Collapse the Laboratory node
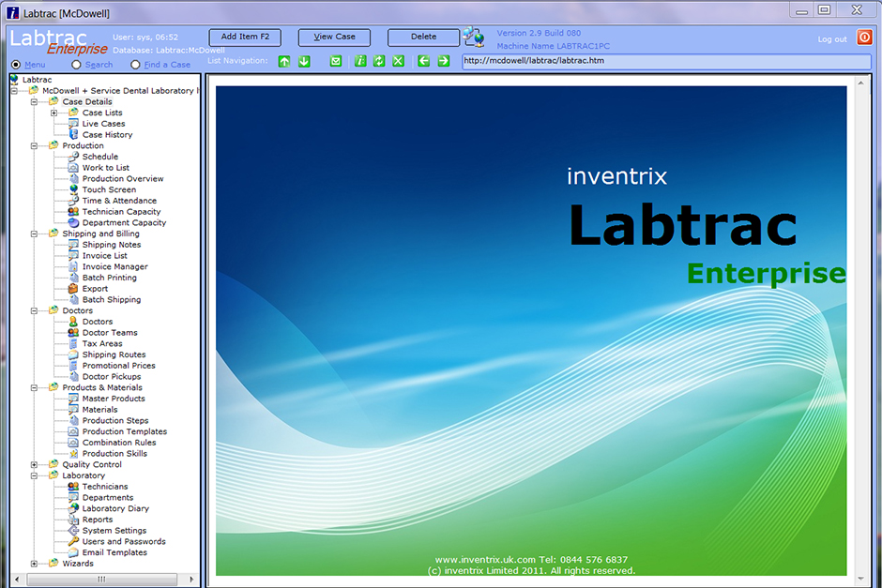The height and width of the screenshot is (588, 882). 35,475
